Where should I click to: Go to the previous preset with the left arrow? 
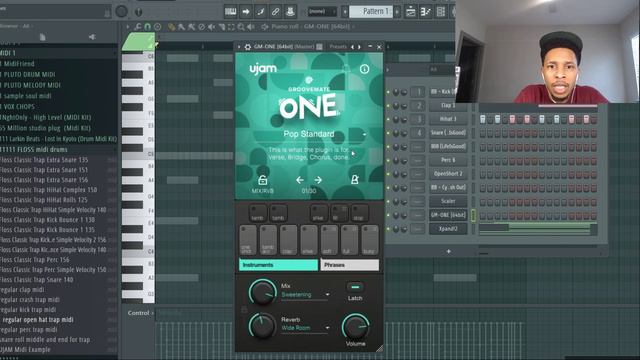point(300,180)
